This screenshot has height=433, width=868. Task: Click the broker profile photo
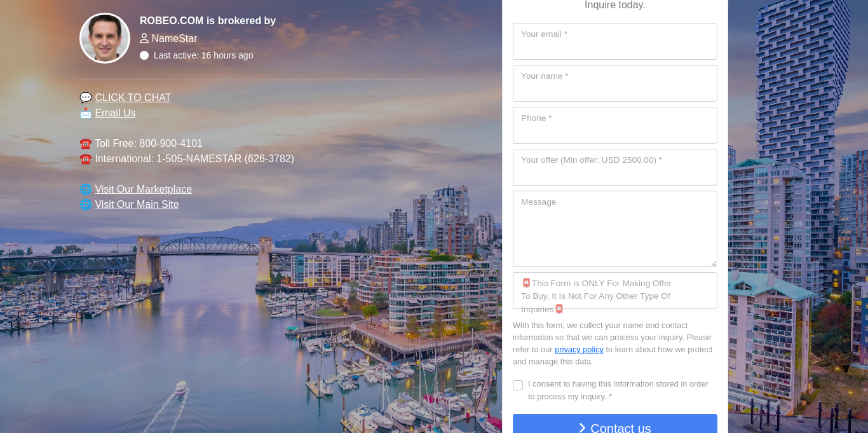[x=105, y=38]
